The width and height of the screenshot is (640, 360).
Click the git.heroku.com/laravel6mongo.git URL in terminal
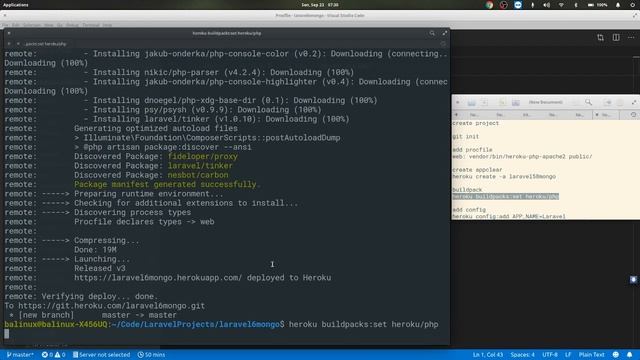click(111, 306)
